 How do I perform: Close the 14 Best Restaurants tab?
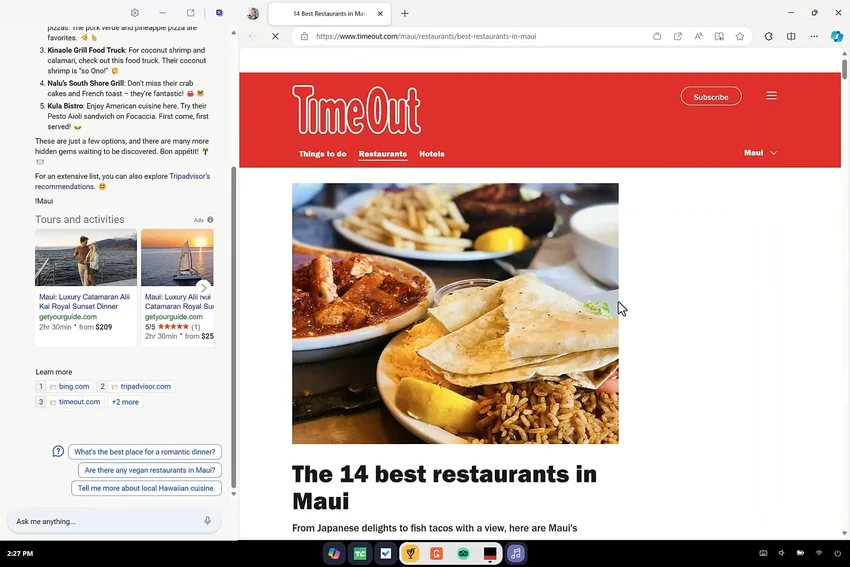click(x=380, y=14)
